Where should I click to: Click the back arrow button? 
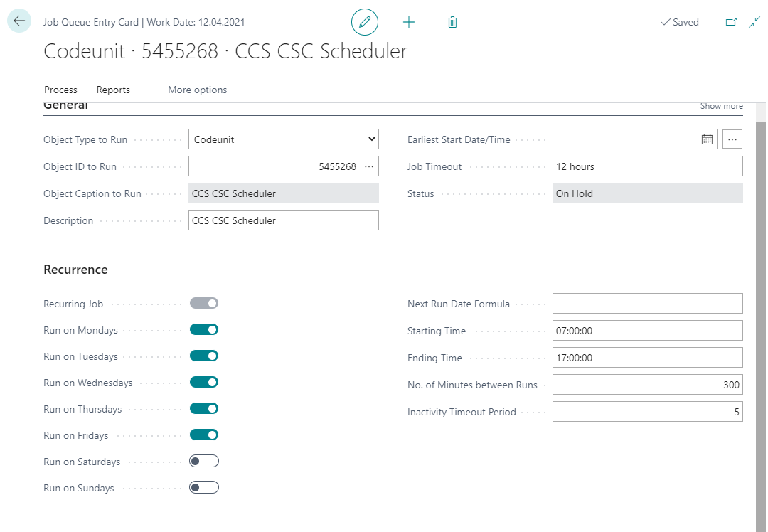click(19, 21)
